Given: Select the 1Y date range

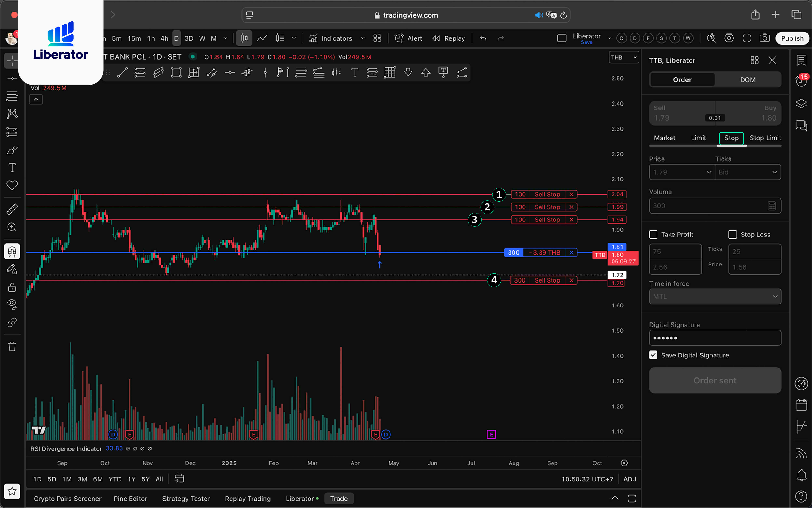Looking at the screenshot, I should 131,479.
